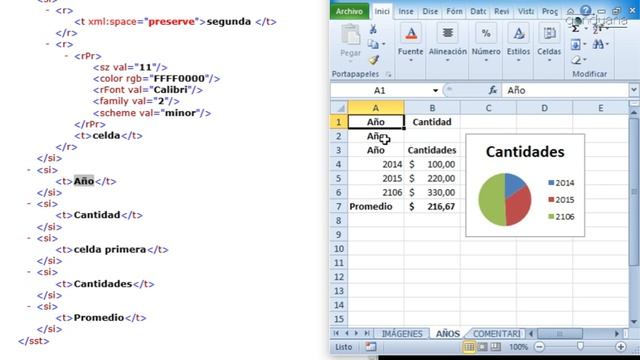Click the fx Insert Function icon
The image size is (640, 360).
pyautogui.click(x=493, y=90)
